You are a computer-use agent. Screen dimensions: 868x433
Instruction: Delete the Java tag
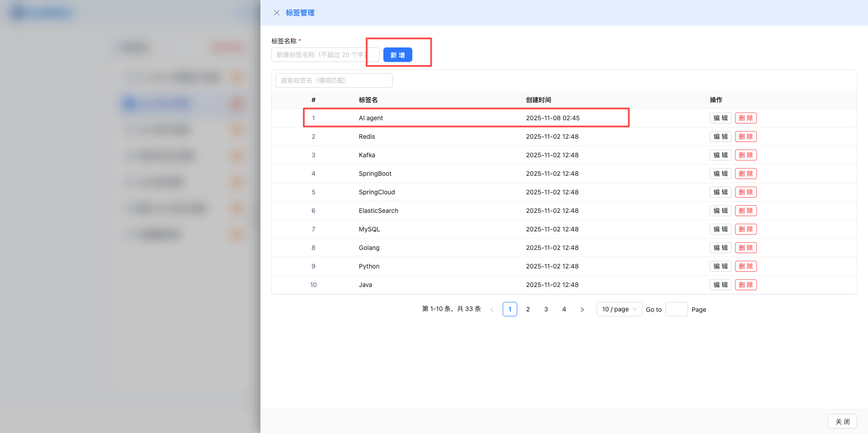pos(745,285)
